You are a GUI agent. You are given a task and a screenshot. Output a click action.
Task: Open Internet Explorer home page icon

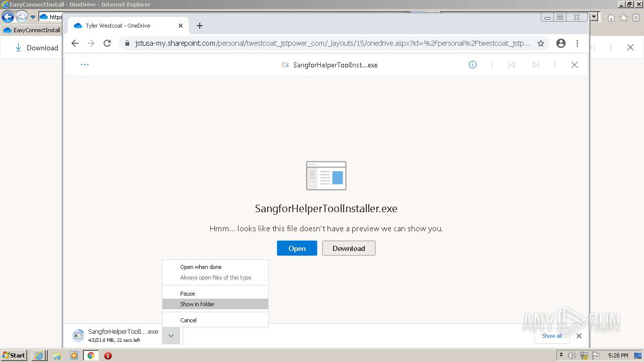click(x=611, y=18)
